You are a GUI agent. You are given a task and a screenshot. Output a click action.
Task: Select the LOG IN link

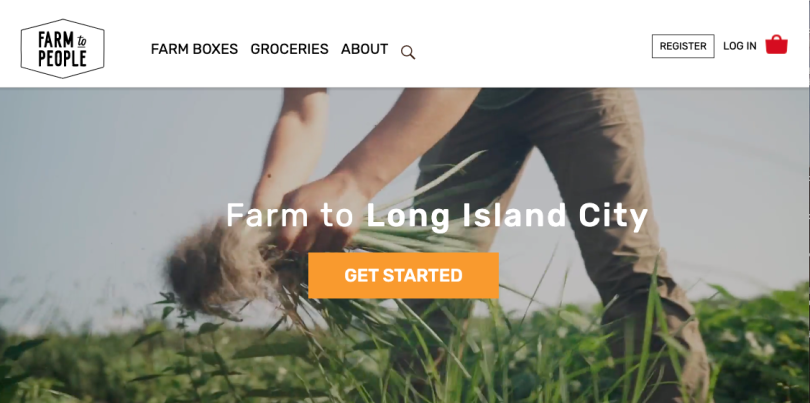(x=740, y=46)
